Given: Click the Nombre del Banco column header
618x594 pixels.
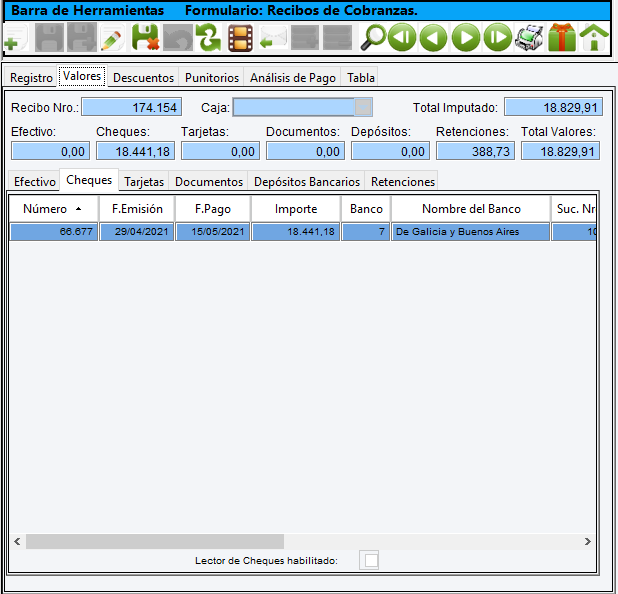Looking at the screenshot, I should 471,209.
